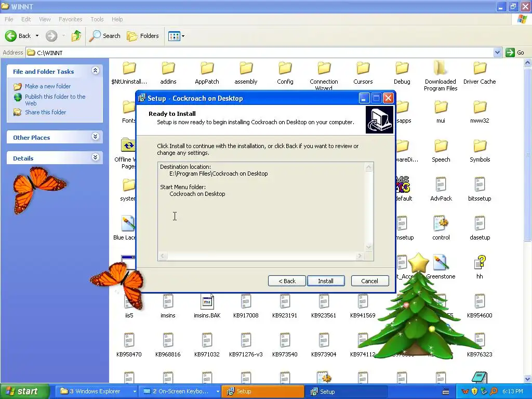Select the mww32 folder
This screenshot has height=399, width=532.
(480, 112)
